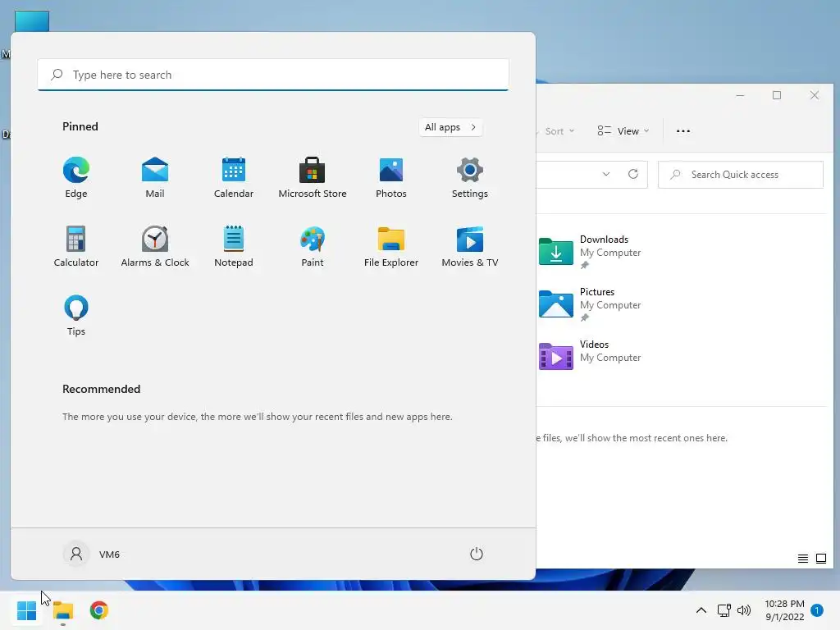
Task: Open the VM6 user account menu
Action: point(92,554)
